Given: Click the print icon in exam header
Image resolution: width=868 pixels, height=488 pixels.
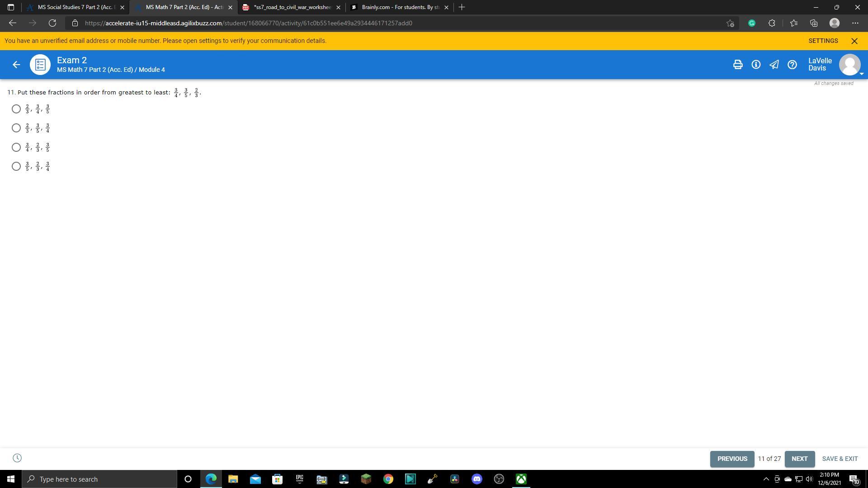Looking at the screenshot, I should coord(737,65).
